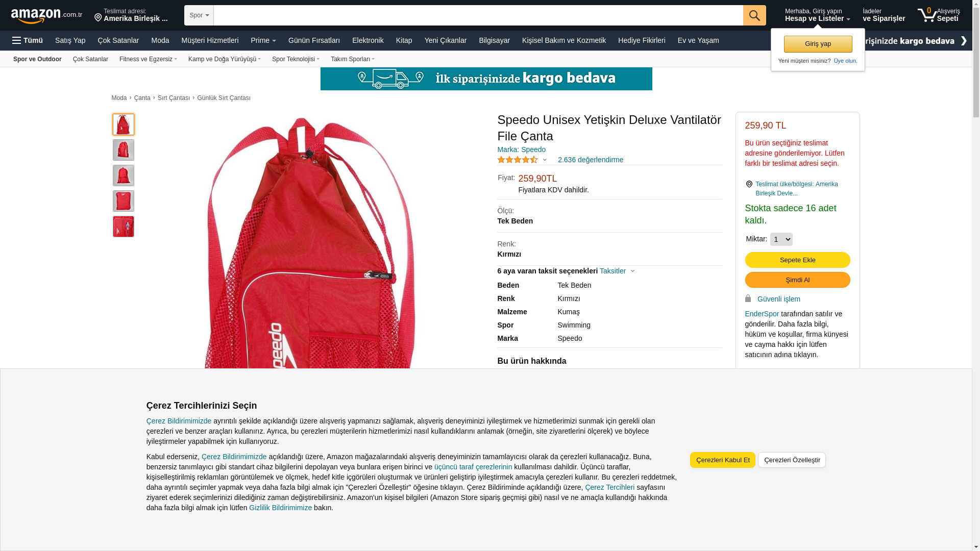The width and height of the screenshot is (980, 551).
Task: Add item with Sepete Ekle button
Action: 797,260
